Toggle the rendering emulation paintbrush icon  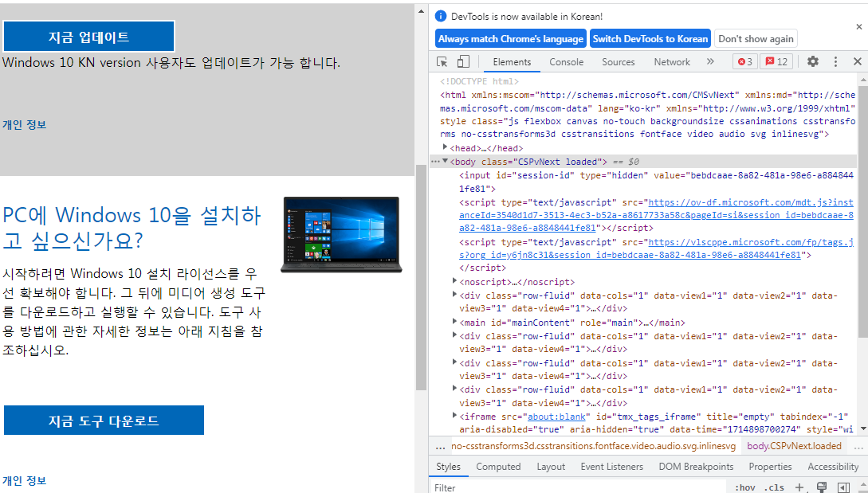(822, 487)
